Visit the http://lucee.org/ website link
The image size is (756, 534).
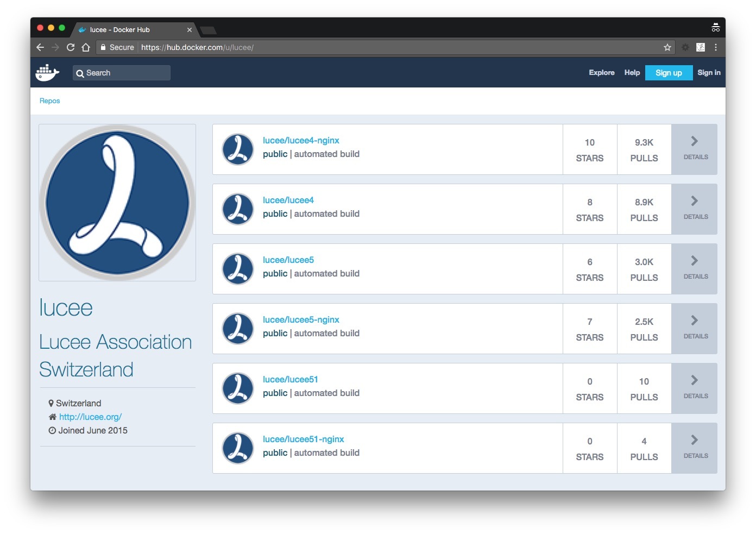click(90, 417)
